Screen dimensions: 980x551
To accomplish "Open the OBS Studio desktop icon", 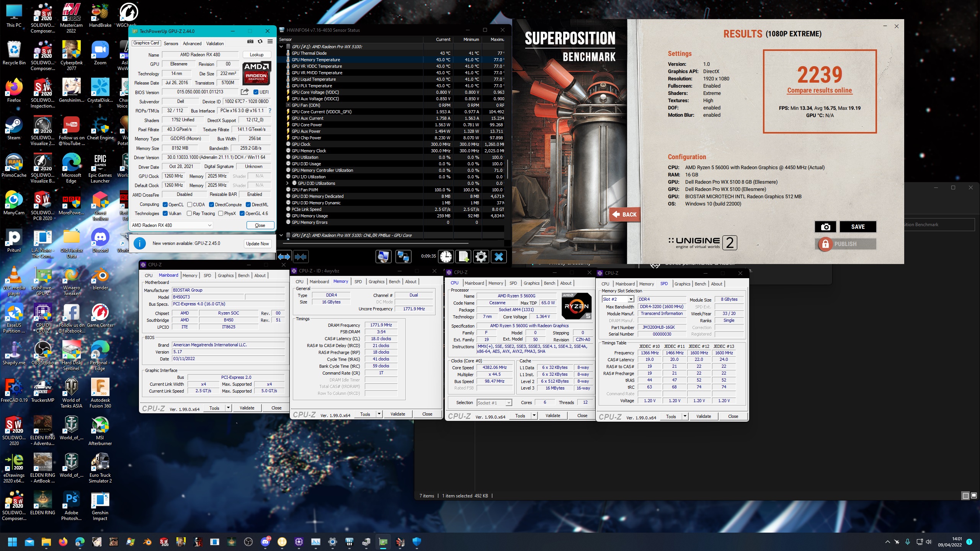I will (x=42, y=353).
